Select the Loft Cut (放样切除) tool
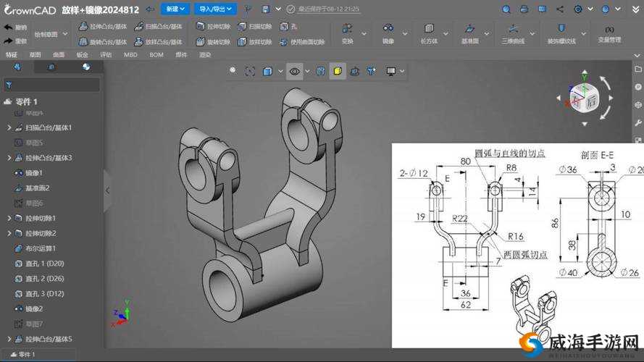 point(255,41)
